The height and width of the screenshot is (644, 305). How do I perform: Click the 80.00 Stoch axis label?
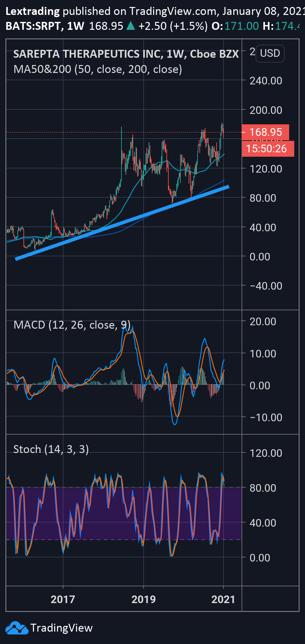[263, 488]
